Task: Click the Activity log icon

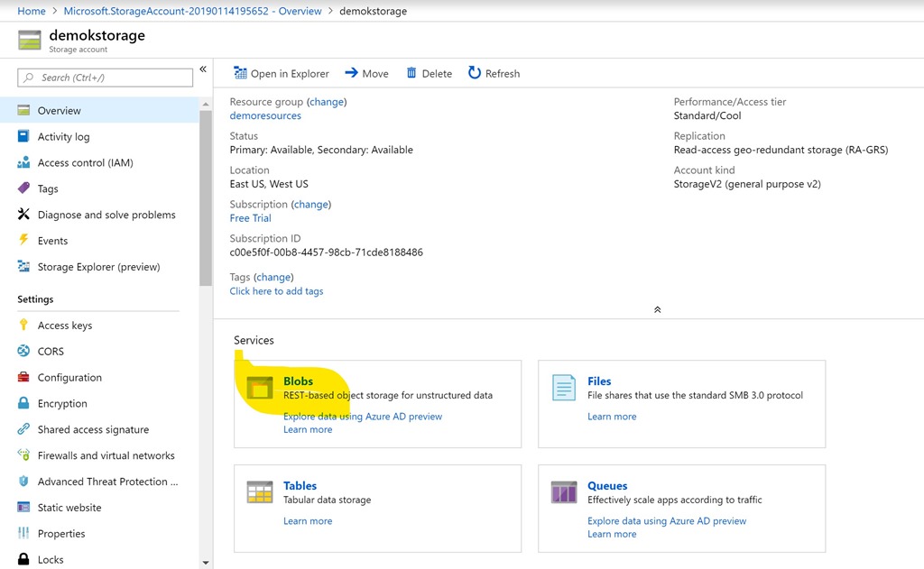Action: pyautogui.click(x=23, y=136)
